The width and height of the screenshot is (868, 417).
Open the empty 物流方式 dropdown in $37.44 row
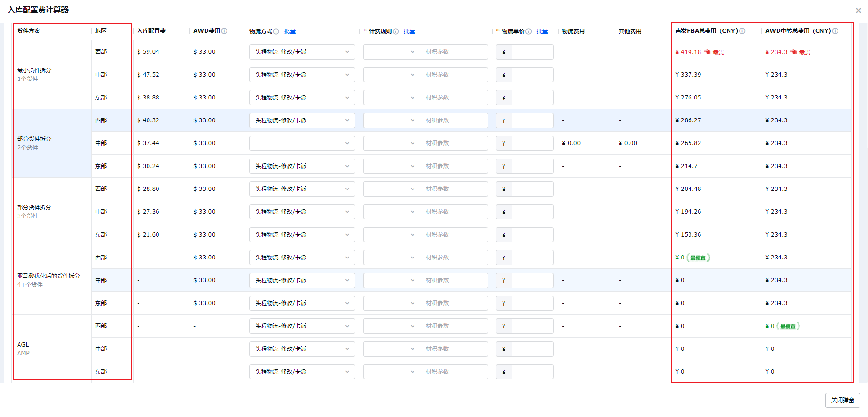click(x=302, y=143)
